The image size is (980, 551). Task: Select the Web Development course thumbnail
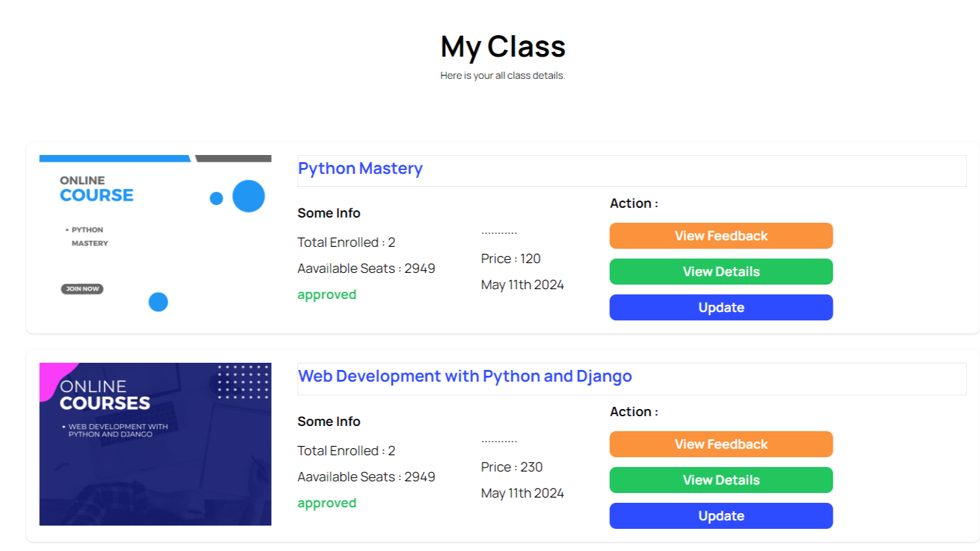tap(155, 444)
